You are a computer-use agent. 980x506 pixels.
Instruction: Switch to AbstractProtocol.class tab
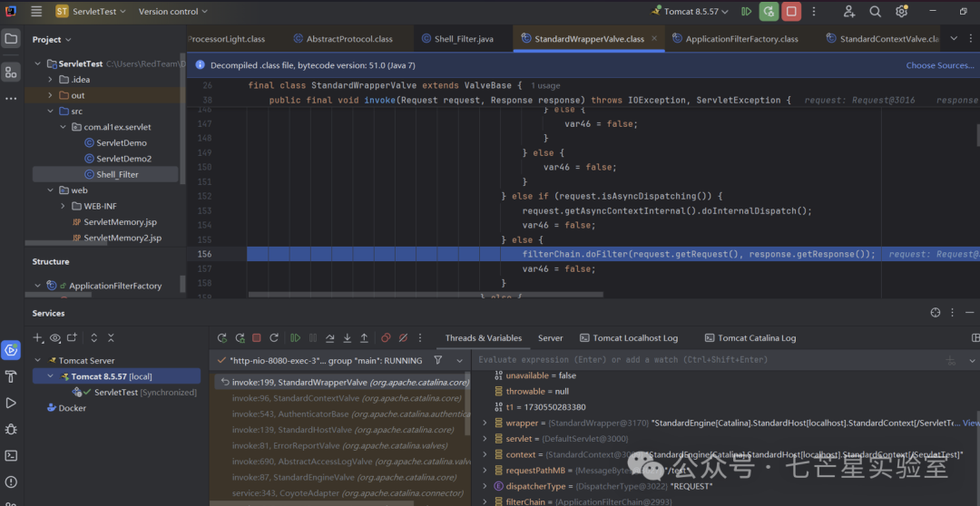point(342,39)
